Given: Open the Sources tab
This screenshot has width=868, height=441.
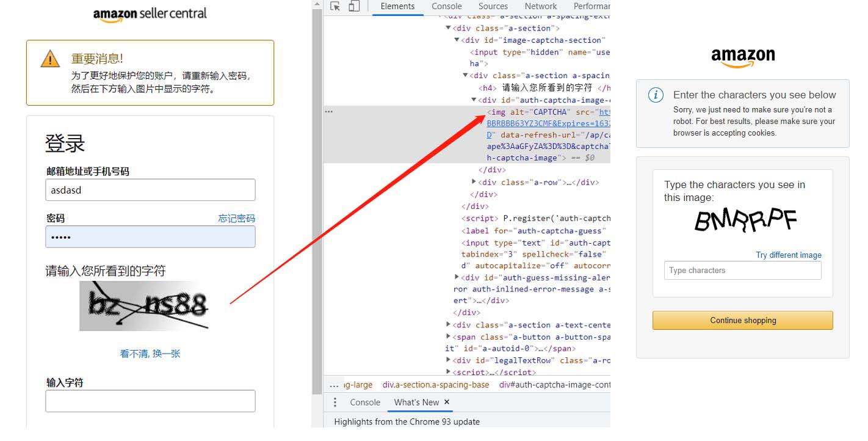Looking at the screenshot, I should 493,6.
